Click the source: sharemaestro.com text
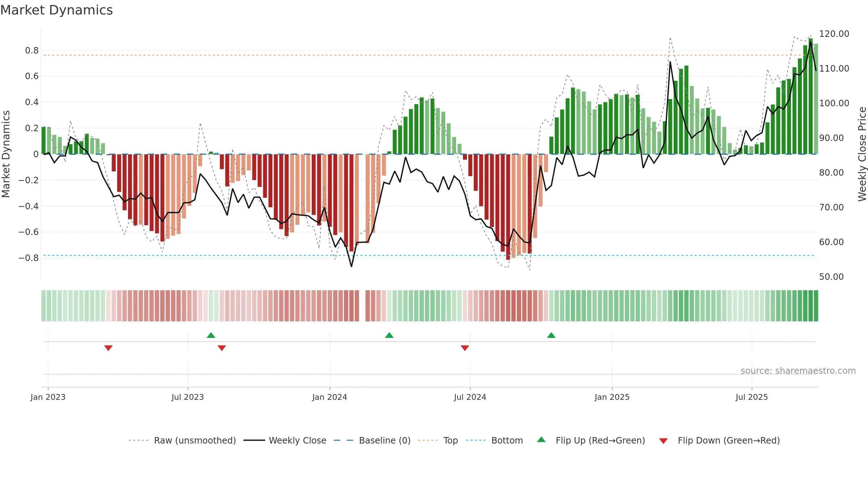 (798, 371)
